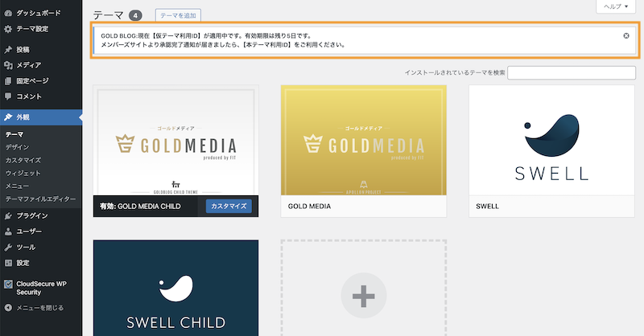This screenshot has width=644, height=336.
Task: Select 外観 menu item
Action: [x=41, y=117]
